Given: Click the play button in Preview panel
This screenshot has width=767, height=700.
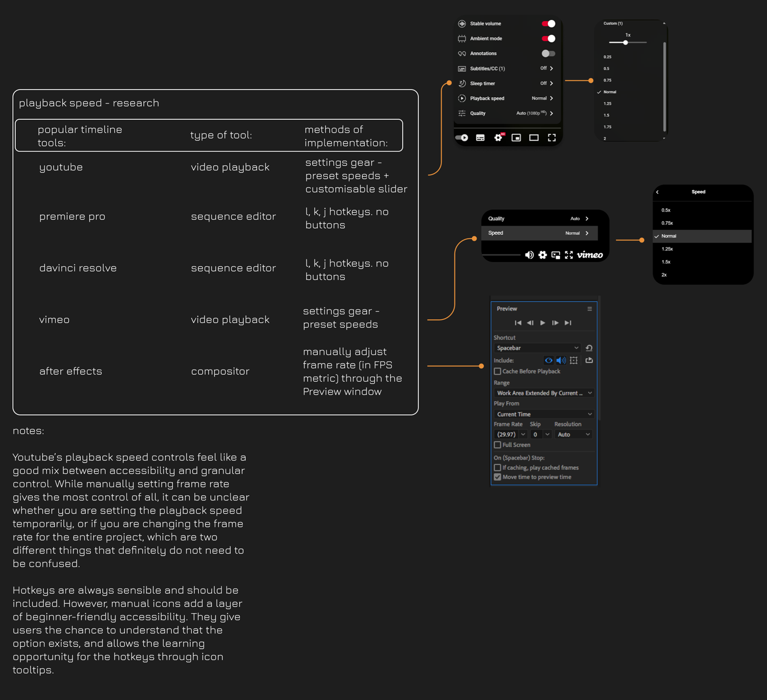Looking at the screenshot, I should (x=542, y=323).
